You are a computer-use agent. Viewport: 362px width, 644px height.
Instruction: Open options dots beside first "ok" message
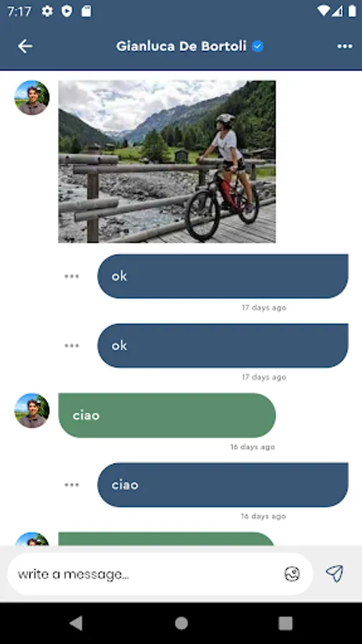click(x=72, y=276)
